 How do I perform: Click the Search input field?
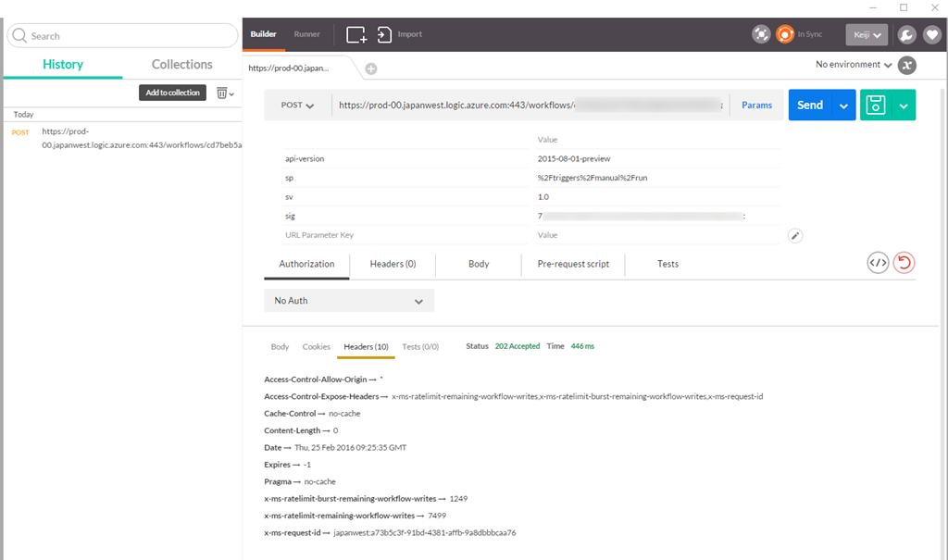(x=122, y=36)
